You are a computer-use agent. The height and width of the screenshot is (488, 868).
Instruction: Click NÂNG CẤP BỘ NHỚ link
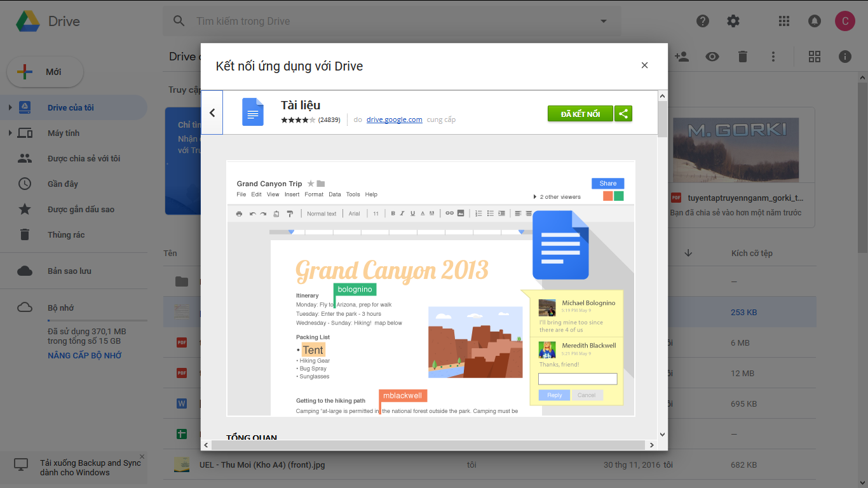pyautogui.click(x=85, y=355)
